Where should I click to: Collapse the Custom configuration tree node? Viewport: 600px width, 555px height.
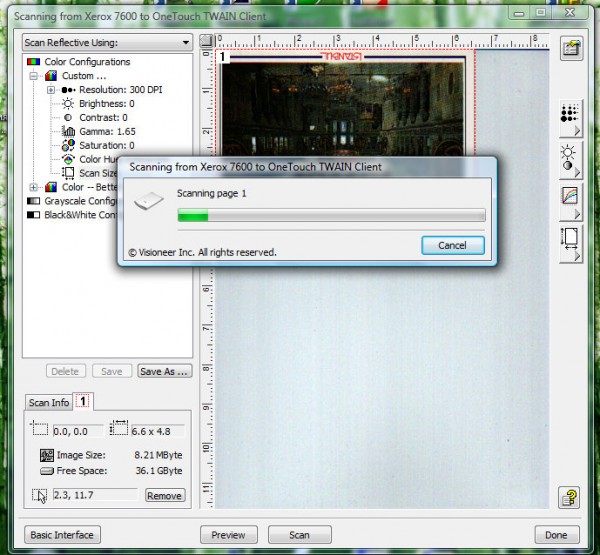34,76
